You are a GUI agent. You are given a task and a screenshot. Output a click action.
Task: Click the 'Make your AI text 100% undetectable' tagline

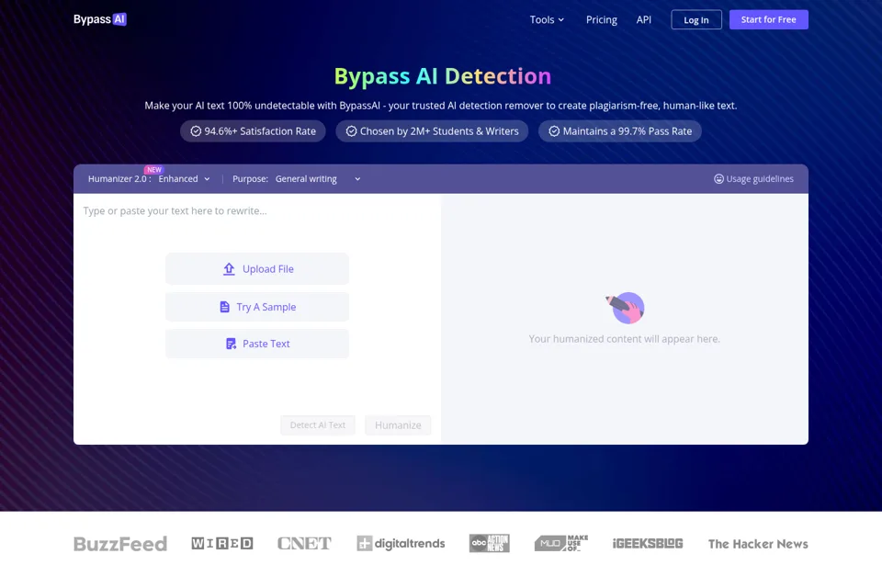pyautogui.click(x=440, y=106)
